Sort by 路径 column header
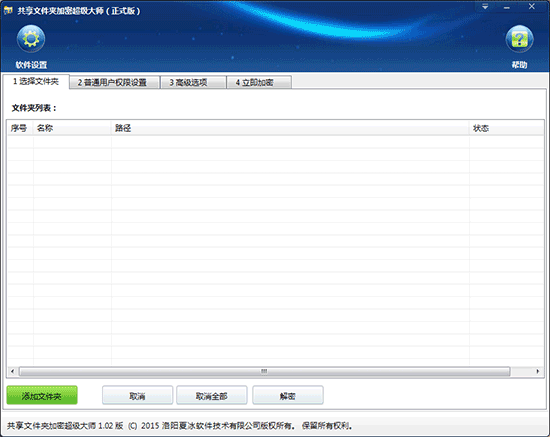This screenshot has width=550, height=437. 290,128
